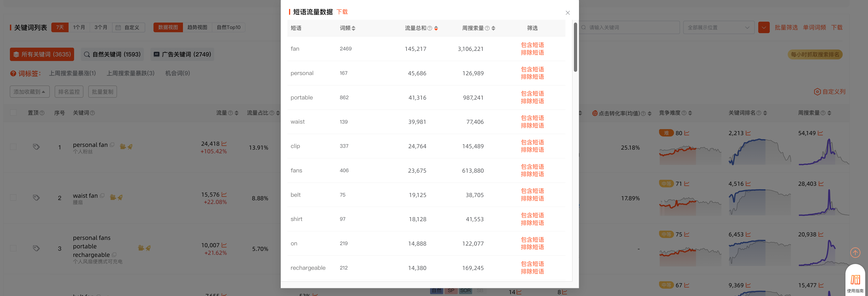
Task: Pin the waist fan row using tag icon
Action: pyautogui.click(x=36, y=197)
